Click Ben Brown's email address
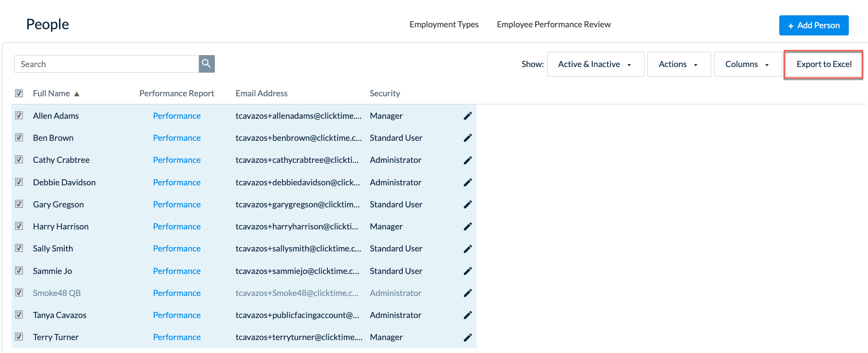Image resolution: width=868 pixels, height=353 pixels. pos(299,138)
